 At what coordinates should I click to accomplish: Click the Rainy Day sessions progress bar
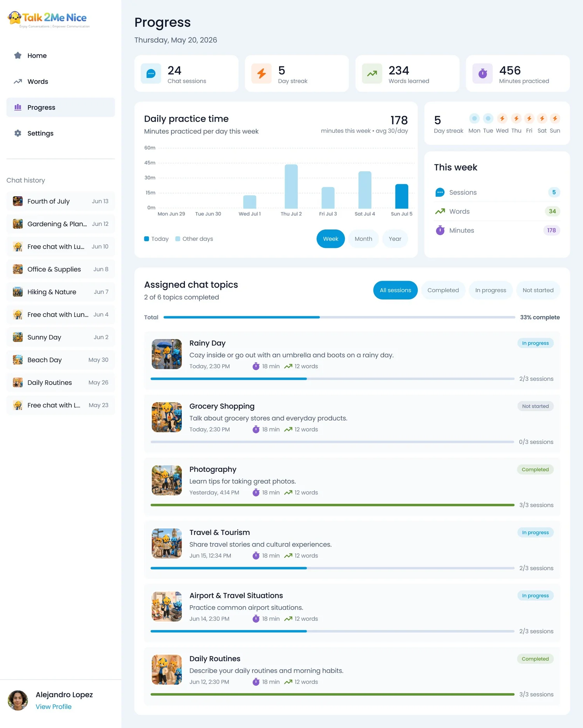tap(332, 379)
